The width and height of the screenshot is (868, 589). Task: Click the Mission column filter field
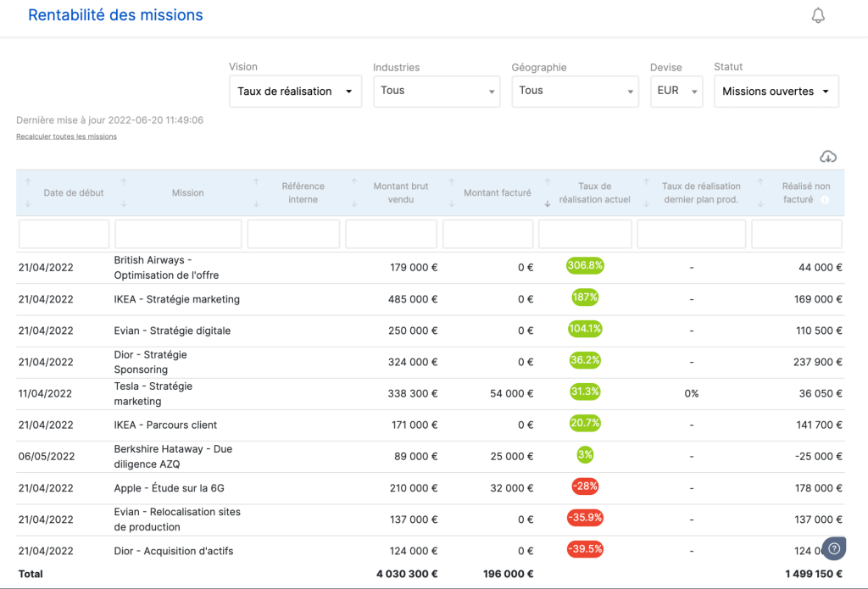[x=178, y=234]
